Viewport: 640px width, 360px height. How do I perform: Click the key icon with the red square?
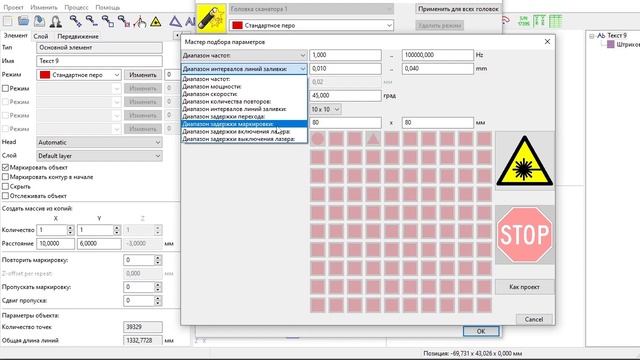tap(123, 21)
